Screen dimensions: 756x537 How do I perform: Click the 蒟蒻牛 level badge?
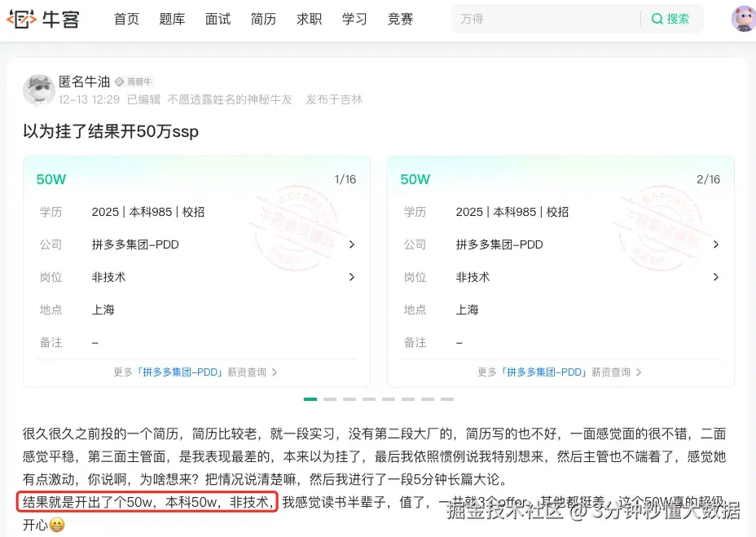pyautogui.click(x=134, y=82)
